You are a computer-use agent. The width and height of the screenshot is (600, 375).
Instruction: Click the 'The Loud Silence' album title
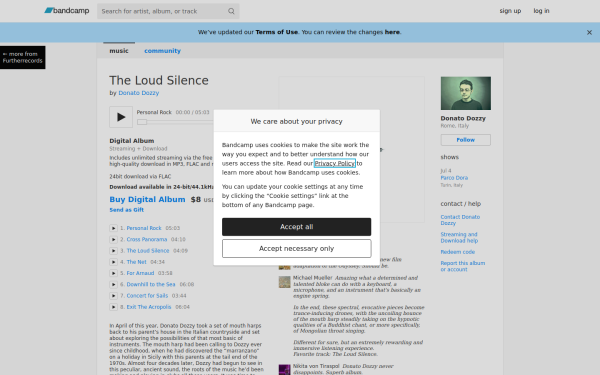coord(159,80)
